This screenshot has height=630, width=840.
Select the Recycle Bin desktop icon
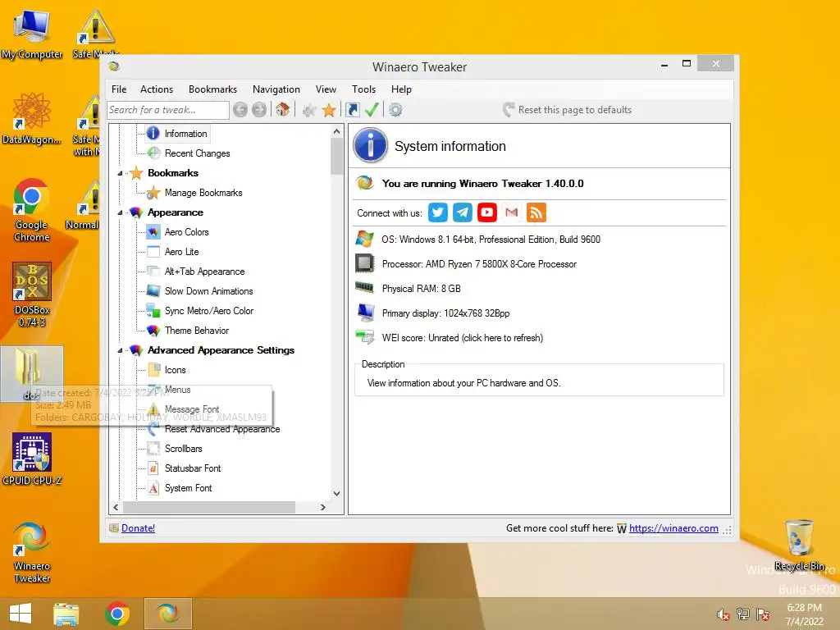coord(799,546)
